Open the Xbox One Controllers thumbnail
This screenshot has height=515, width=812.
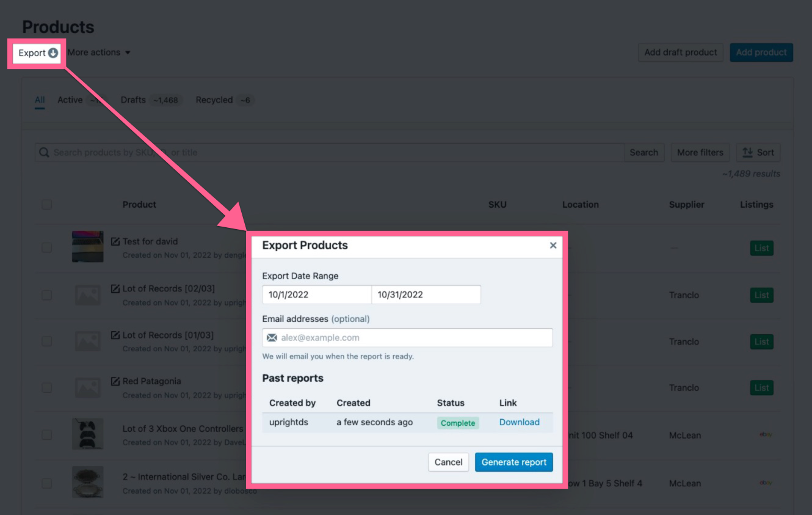tap(87, 434)
